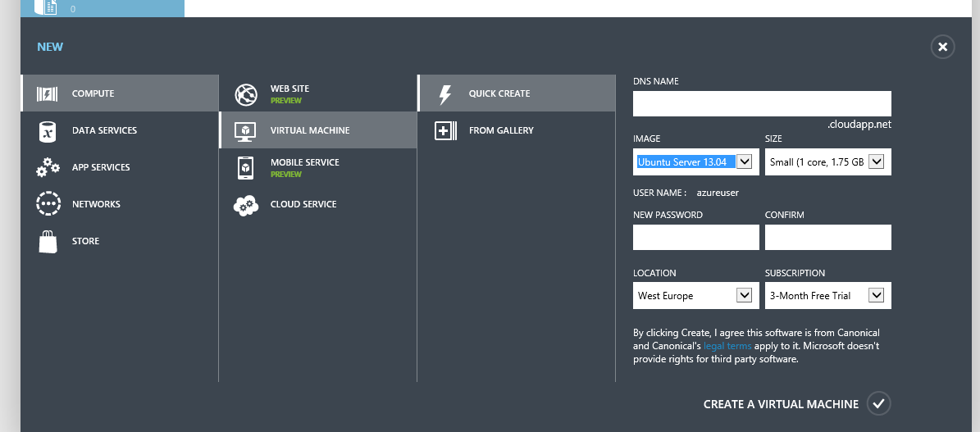Click the Compute barcode icon

[x=48, y=93]
